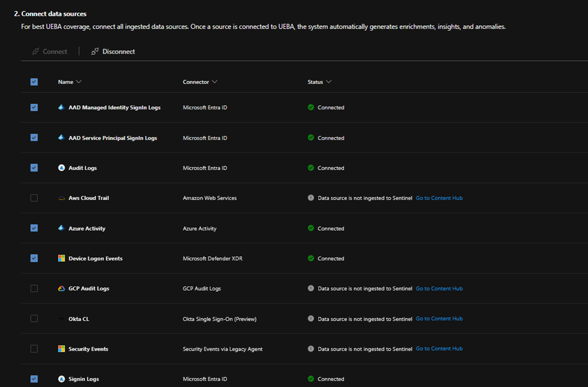This screenshot has height=387, width=588.
Task: Uncheck the Azure Activity checkbox
Action: 34,228
